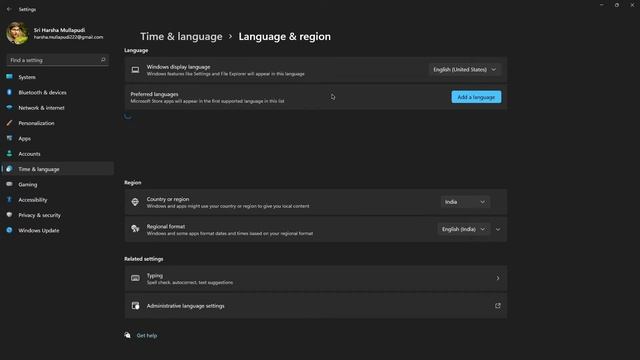Click the Personalization brush icon

(x=9, y=123)
